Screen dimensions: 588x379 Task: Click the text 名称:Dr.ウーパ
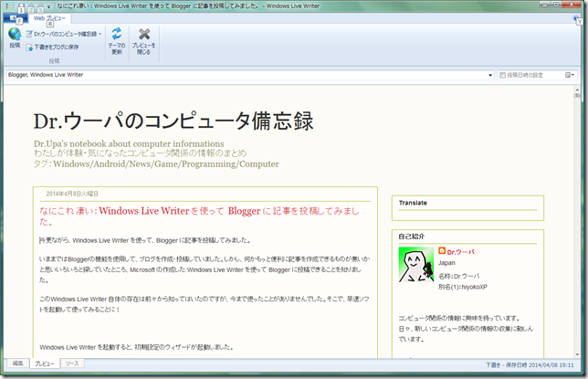(458, 276)
